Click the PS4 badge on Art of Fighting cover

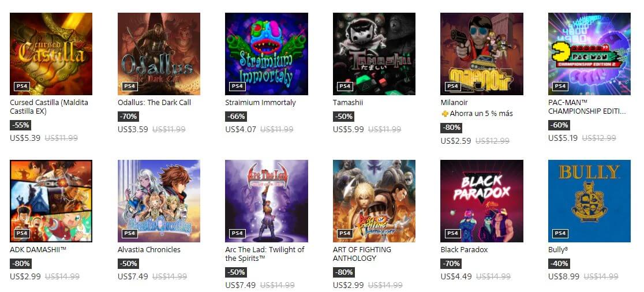tap(345, 234)
